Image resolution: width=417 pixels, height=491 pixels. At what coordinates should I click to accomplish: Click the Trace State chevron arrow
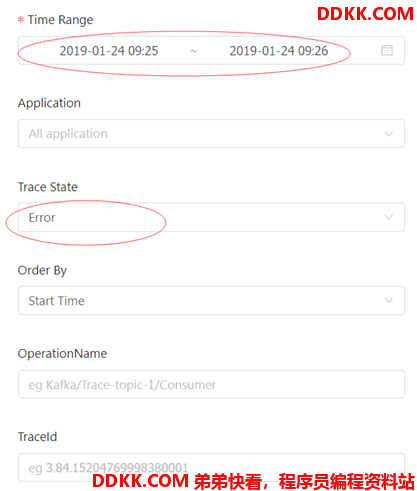point(388,217)
